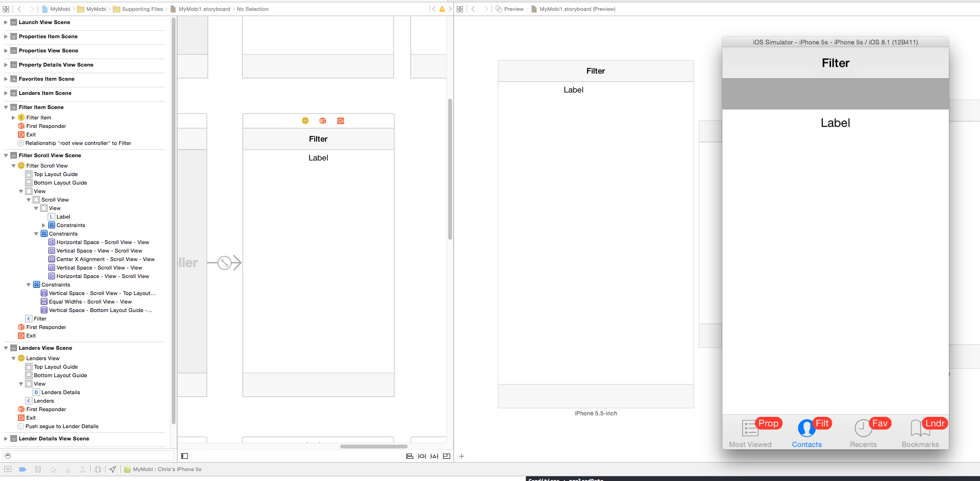Expand Properties Item Scene
The height and width of the screenshot is (481, 980).
click(x=6, y=36)
